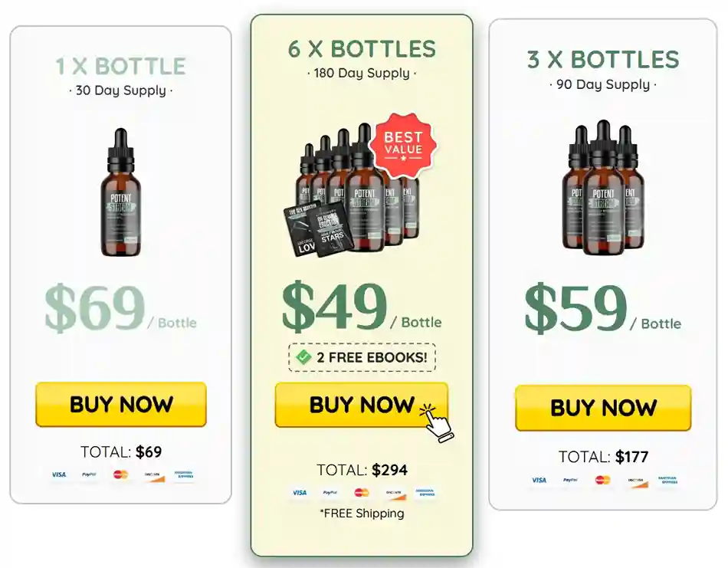Screen dimensions: 728x568
Task: Click the 2 FREE EBOOKS dashed label
Action: [362, 357]
